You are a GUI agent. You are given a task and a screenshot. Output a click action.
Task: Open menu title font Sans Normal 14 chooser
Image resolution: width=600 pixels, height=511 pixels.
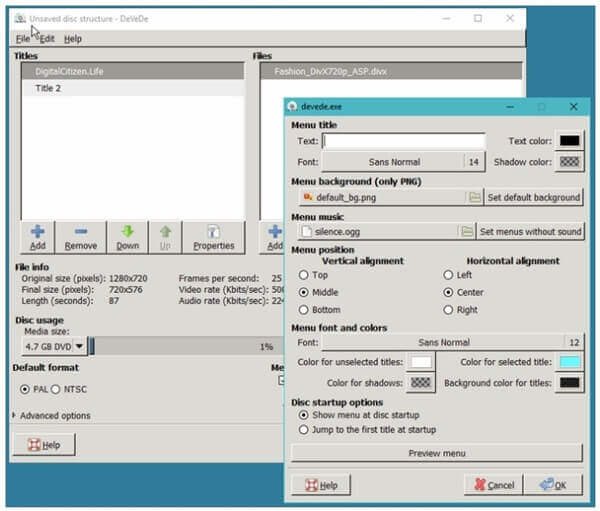tap(404, 162)
